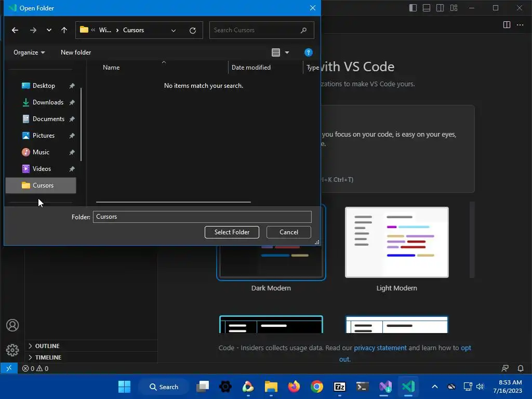Click the Folder name text field
This screenshot has width=532, height=399.
tap(202, 217)
